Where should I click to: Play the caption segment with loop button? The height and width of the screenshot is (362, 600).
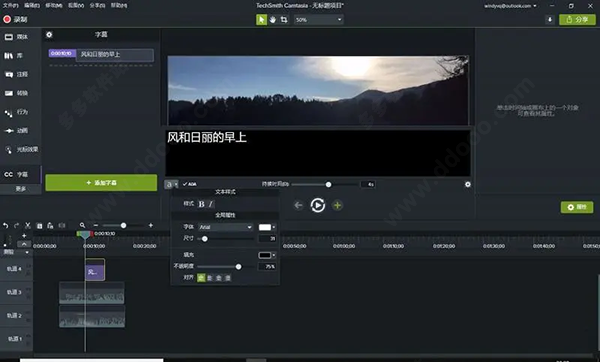tap(318, 205)
